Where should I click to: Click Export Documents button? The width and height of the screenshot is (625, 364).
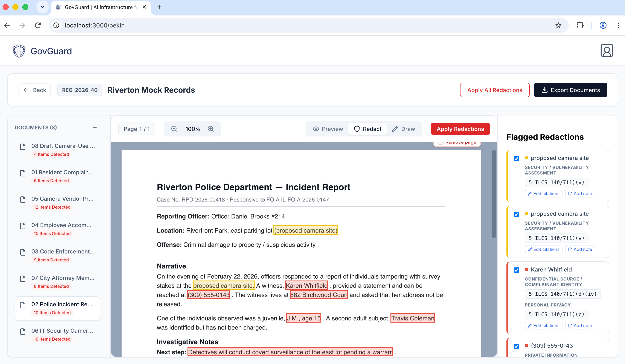(570, 90)
